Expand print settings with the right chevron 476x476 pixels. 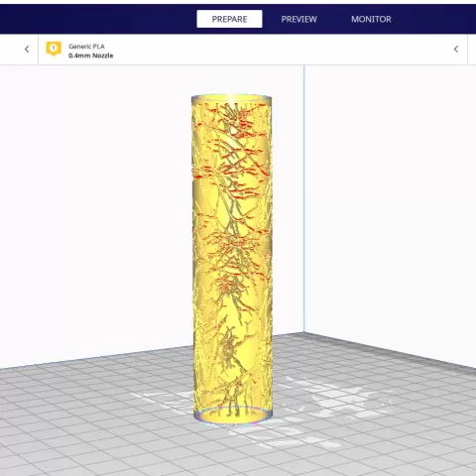click(x=456, y=50)
